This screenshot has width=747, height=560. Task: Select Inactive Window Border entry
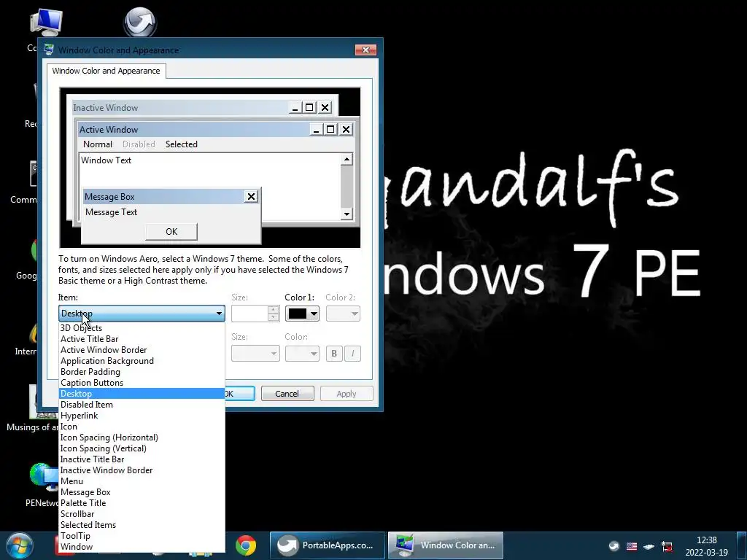[142, 470]
